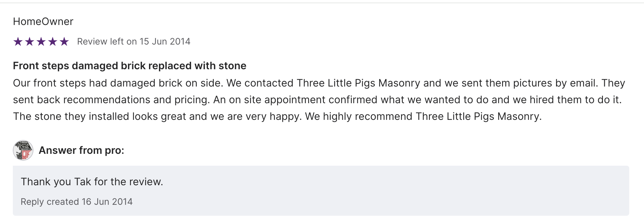Screen dimensions: 644x216
Task: Click the name 'Tak' in the pro reply
Action: 83,182
